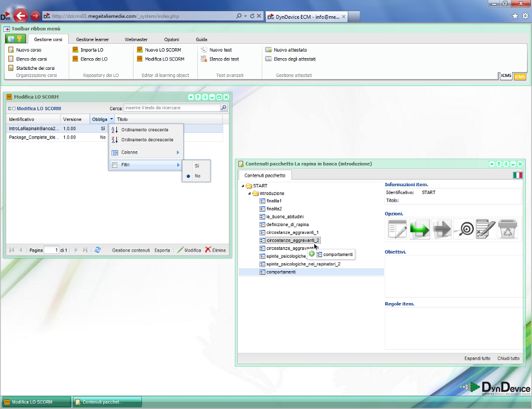Select the green import arrow icon under Opzioni
532x409 pixels.
[420, 228]
